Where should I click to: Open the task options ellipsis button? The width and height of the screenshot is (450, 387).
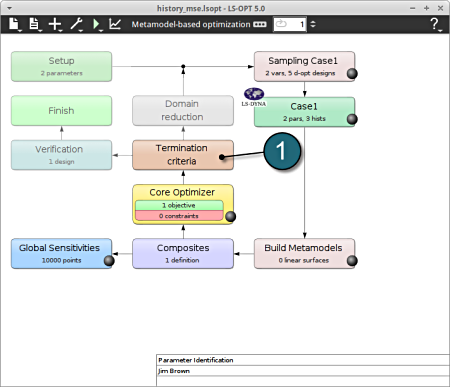(260, 24)
